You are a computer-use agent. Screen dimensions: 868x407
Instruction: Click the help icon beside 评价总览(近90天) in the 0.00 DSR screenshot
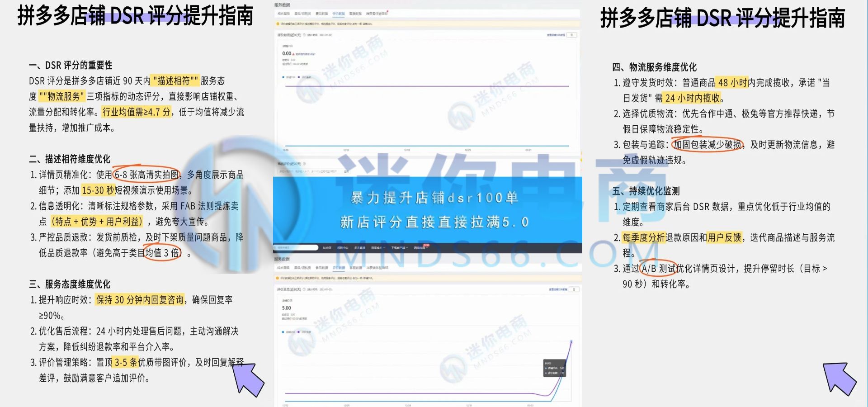pyautogui.click(x=304, y=35)
